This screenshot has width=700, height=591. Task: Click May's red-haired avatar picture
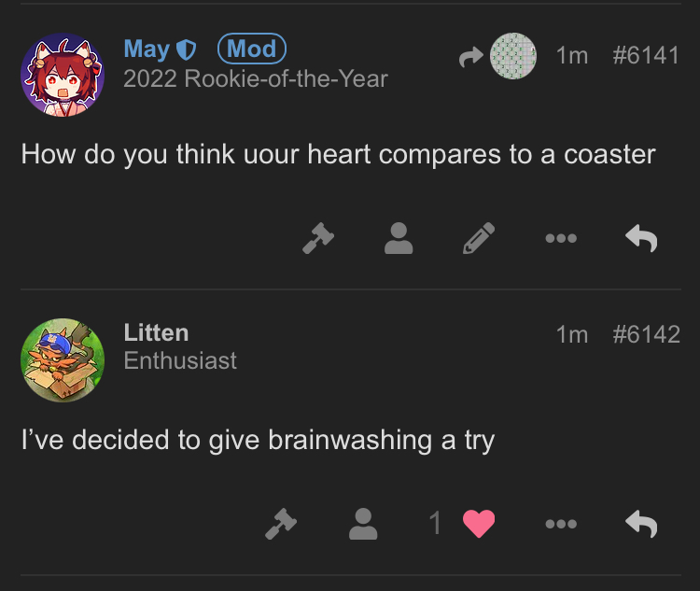pos(63,75)
